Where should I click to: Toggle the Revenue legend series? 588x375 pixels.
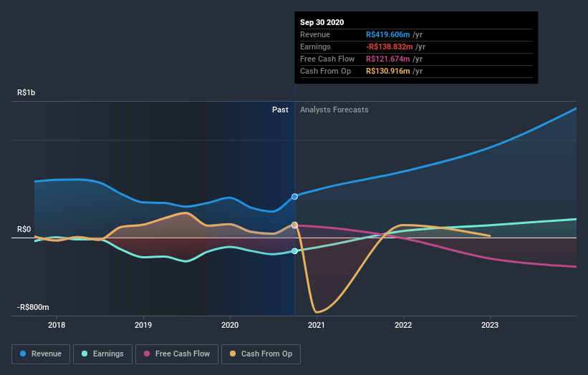pyautogui.click(x=41, y=354)
